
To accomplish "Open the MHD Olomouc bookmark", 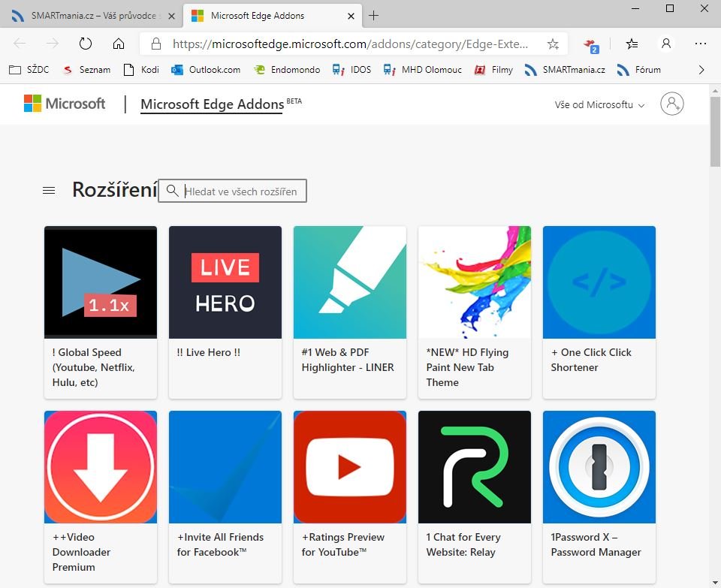I will (423, 70).
